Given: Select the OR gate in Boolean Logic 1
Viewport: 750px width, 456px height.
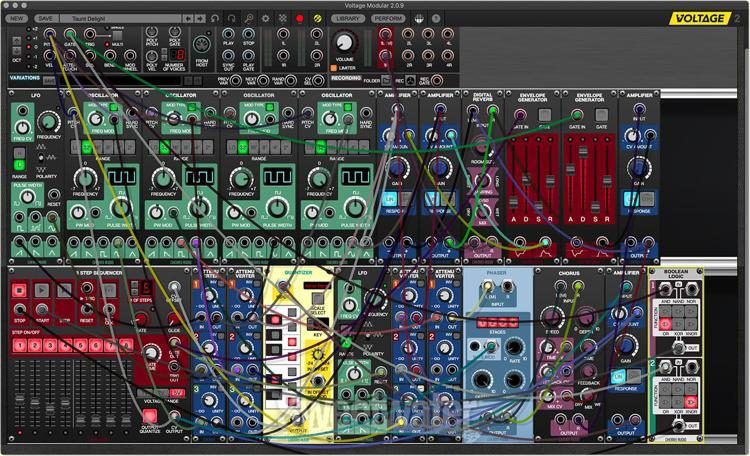Looking at the screenshot, I should pyautogui.click(x=665, y=324).
